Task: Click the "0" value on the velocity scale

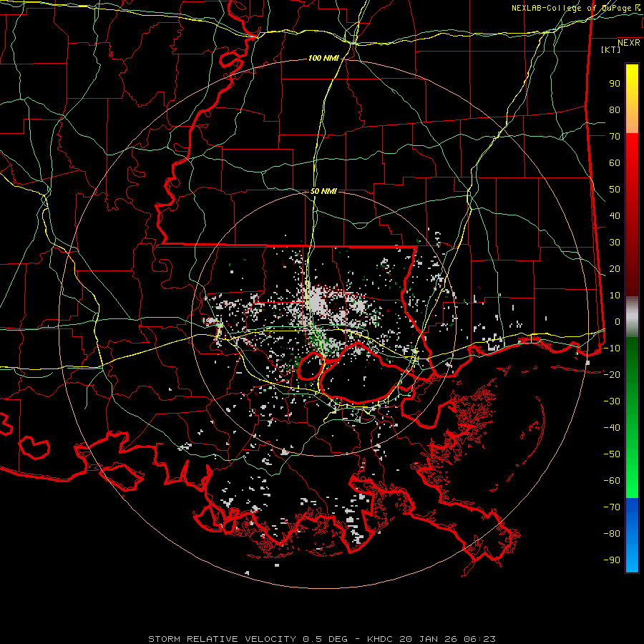Action: point(618,322)
